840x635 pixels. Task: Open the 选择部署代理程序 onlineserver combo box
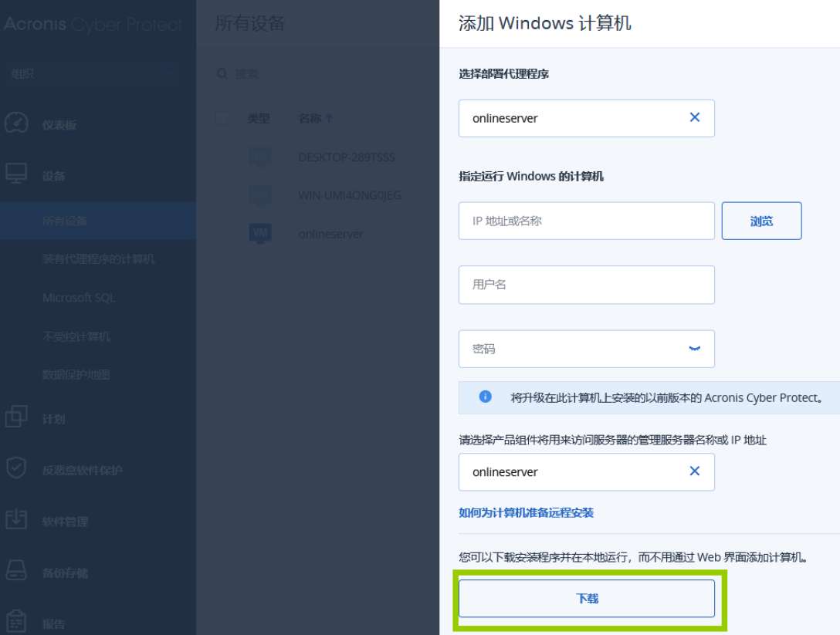[587, 118]
